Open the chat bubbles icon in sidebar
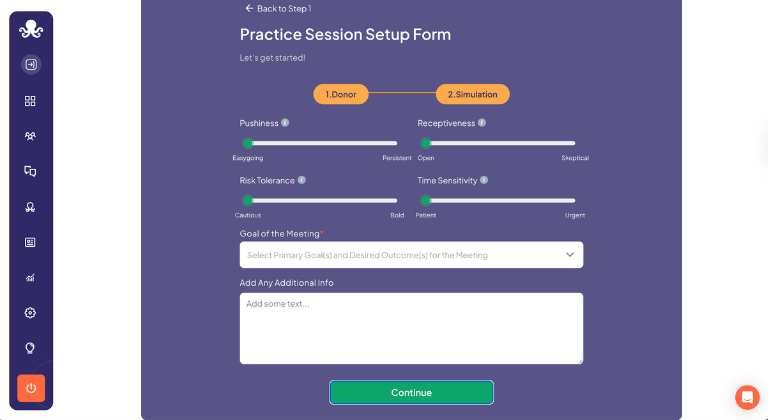This screenshot has height=420, width=768. click(x=31, y=171)
